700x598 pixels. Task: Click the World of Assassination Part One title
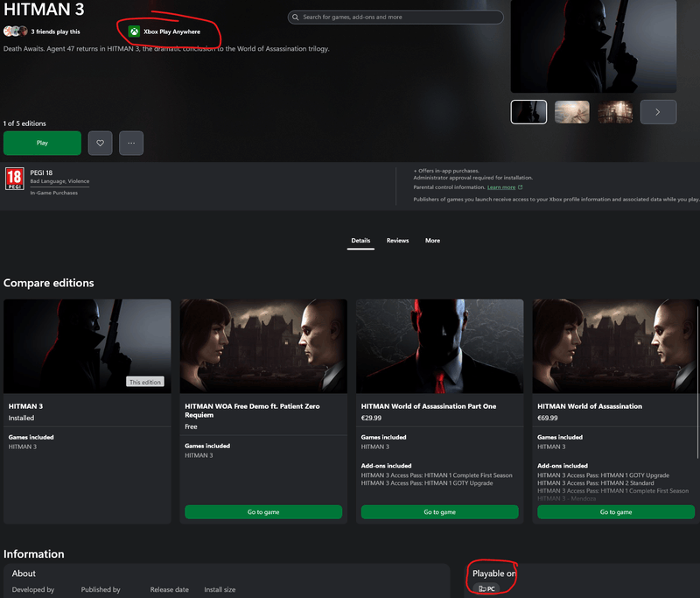[x=429, y=406]
